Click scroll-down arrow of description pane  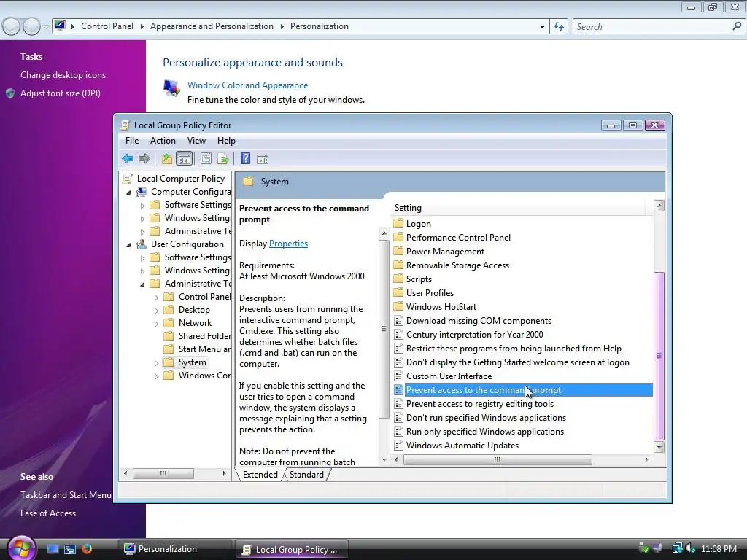point(384,459)
